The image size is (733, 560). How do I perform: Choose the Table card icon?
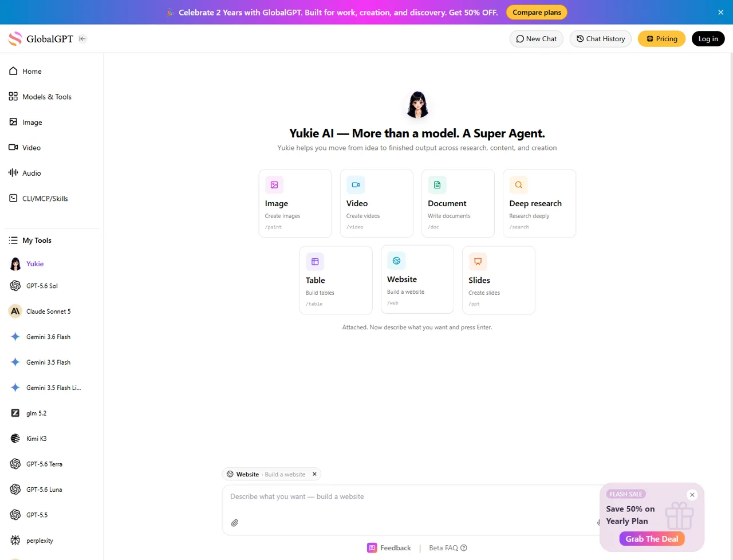[x=315, y=262]
